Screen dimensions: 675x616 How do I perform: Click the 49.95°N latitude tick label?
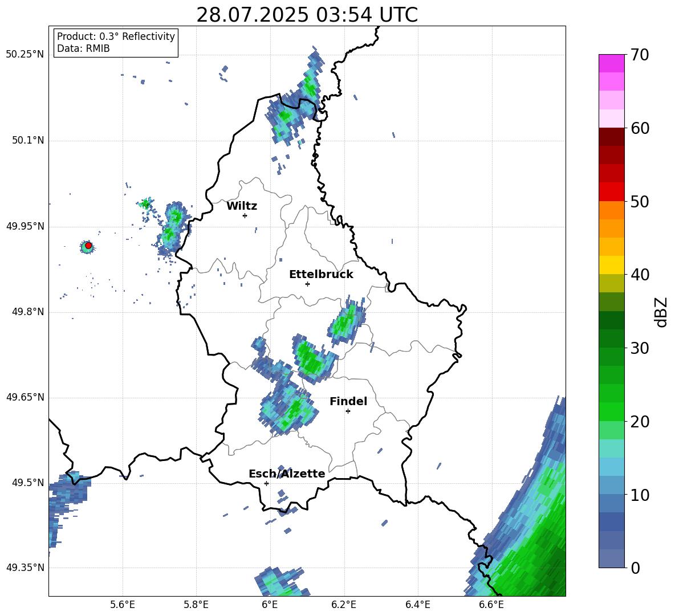25,226
